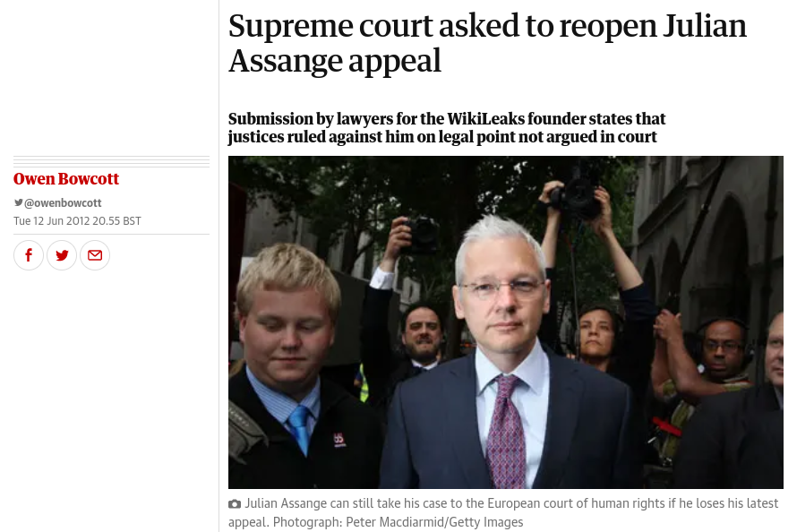Click the standfirst mentioning WikiLeaks founder's lawyers
The height and width of the screenshot is (532, 797).
[x=446, y=127]
